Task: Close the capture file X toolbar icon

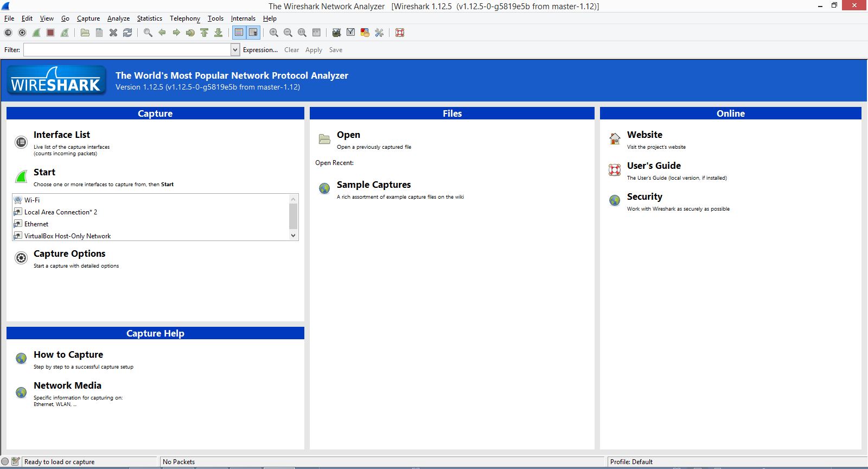Action: [113, 33]
